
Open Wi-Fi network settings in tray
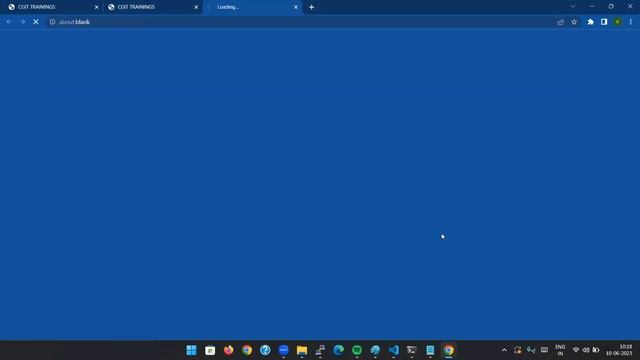pyautogui.click(x=576, y=350)
